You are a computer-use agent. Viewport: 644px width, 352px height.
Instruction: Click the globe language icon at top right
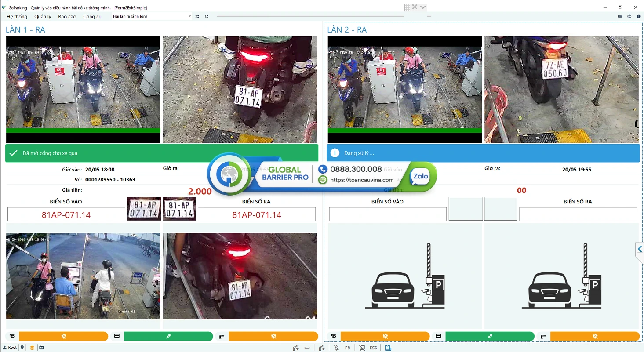(x=629, y=16)
